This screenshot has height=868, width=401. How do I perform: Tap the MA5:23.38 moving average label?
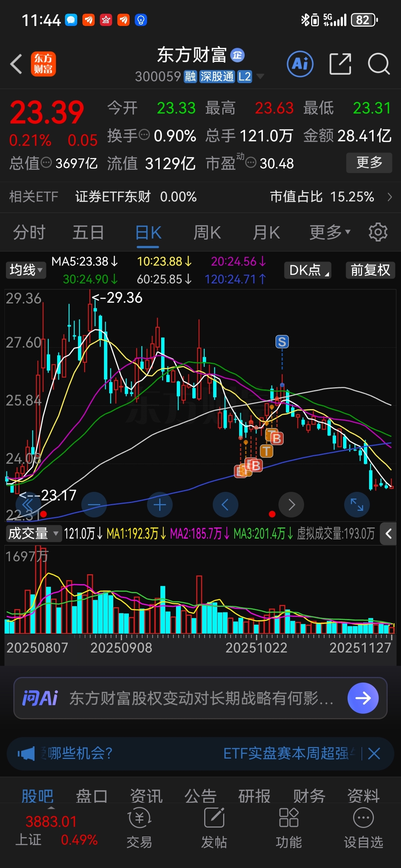(84, 262)
